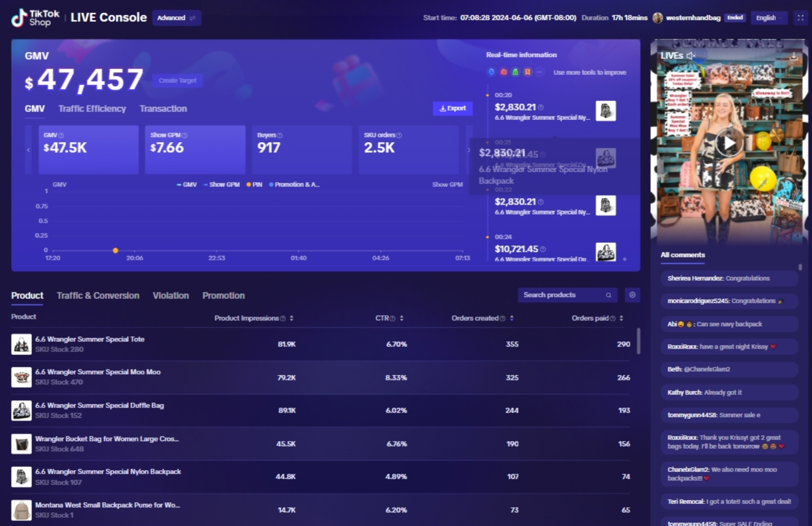812x526 pixels.
Task: Switch to the Traffic Efficiency tab
Action: (92, 109)
